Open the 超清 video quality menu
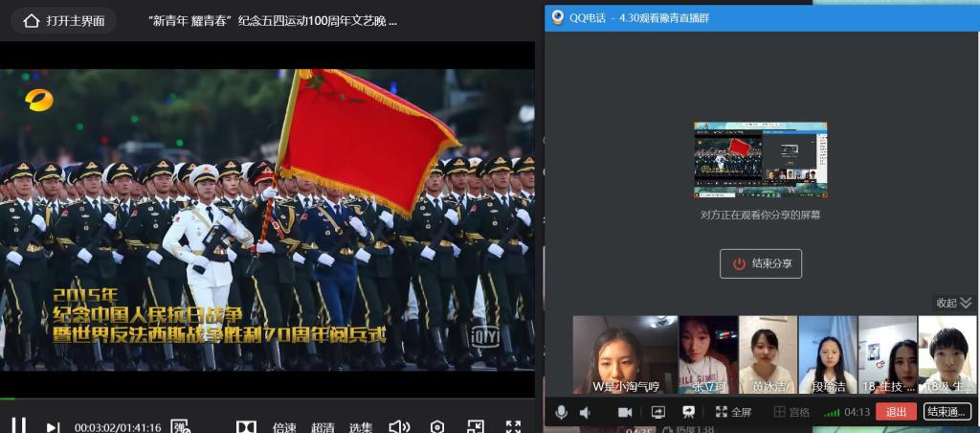Viewport: 980px width, 433px height. point(323,427)
